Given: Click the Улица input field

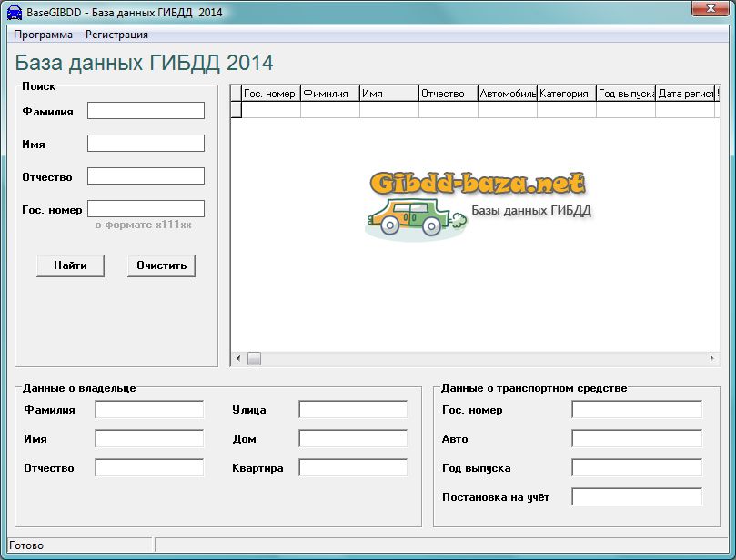Looking at the screenshot, I should [353, 409].
